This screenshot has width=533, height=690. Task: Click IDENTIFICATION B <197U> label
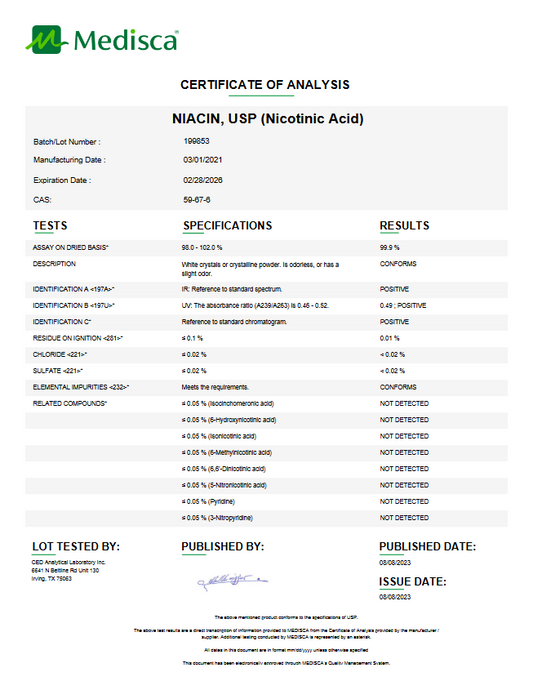pyautogui.click(x=74, y=305)
